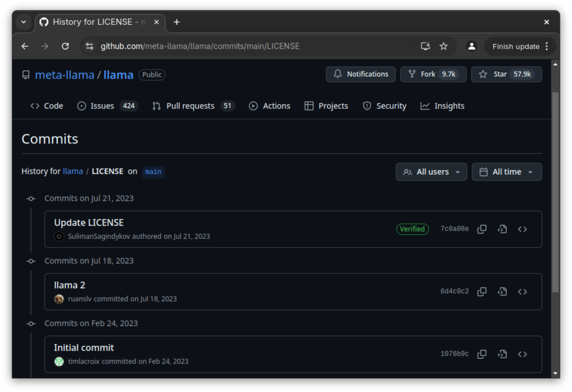572x392 pixels.
Task: Click the repository icon beside meta-llama
Action: point(26,75)
